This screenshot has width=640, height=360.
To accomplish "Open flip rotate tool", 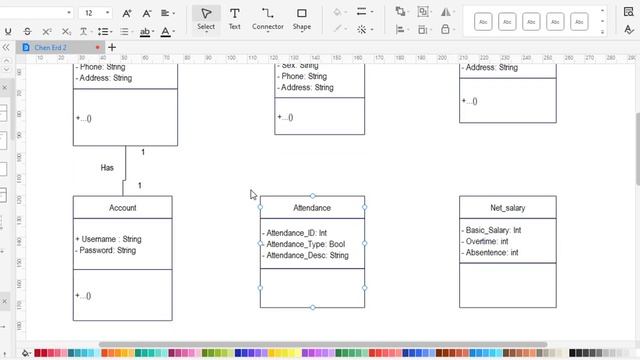I will coord(447,12).
